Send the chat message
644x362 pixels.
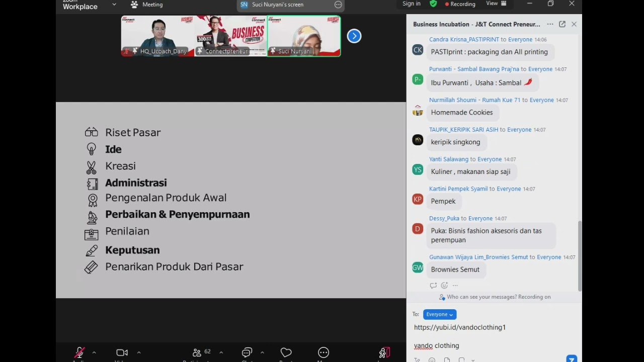click(x=572, y=358)
